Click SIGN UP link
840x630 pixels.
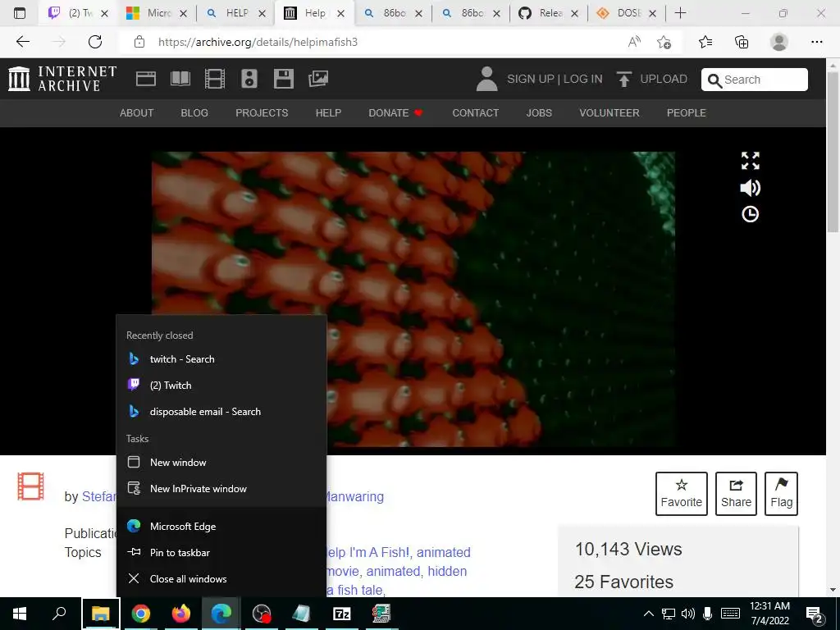point(531,80)
